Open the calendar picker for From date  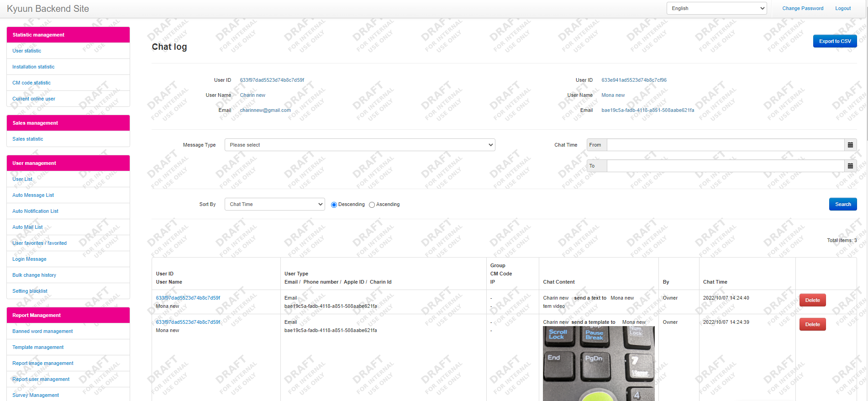(x=850, y=145)
